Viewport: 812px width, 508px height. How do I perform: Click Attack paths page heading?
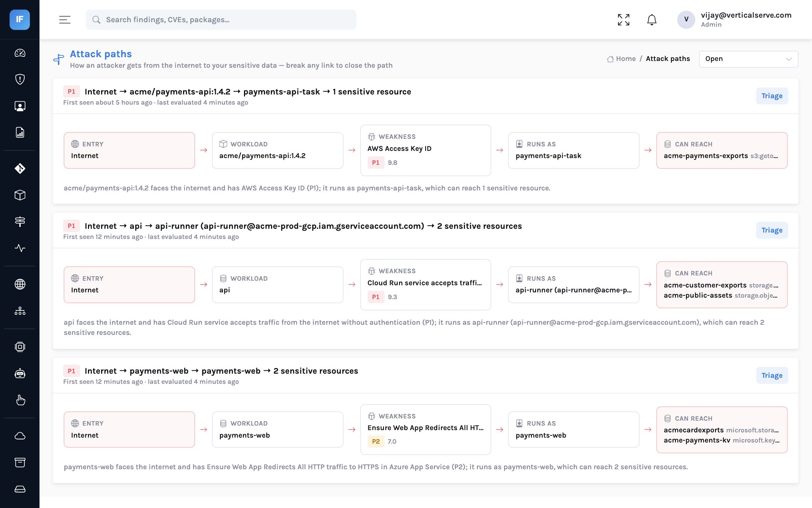pos(101,54)
